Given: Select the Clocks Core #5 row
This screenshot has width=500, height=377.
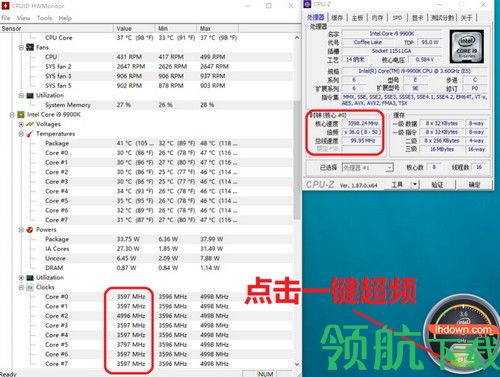Looking at the screenshot, I should pyautogui.click(x=147, y=345).
